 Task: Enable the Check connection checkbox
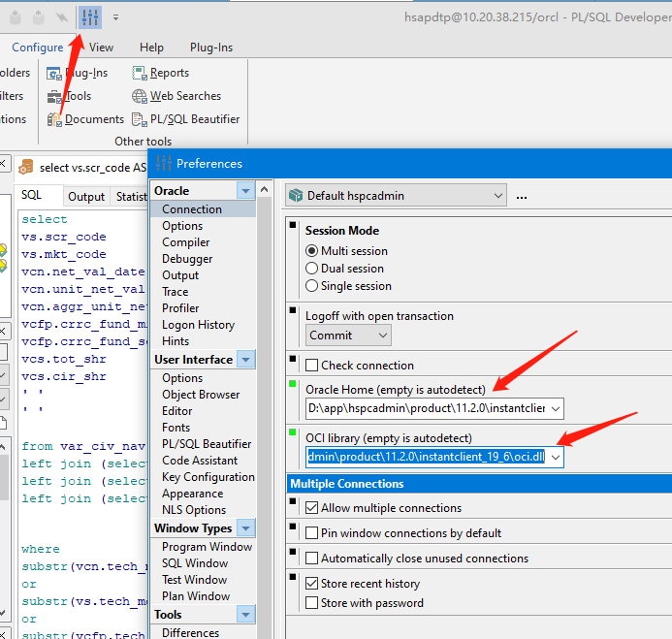pyautogui.click(x=312, y=366)
